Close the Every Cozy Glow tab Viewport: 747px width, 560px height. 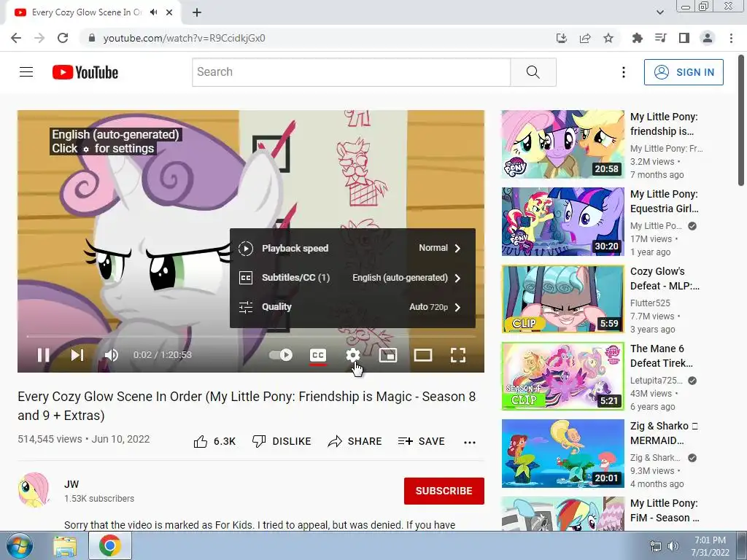(169, 12)
